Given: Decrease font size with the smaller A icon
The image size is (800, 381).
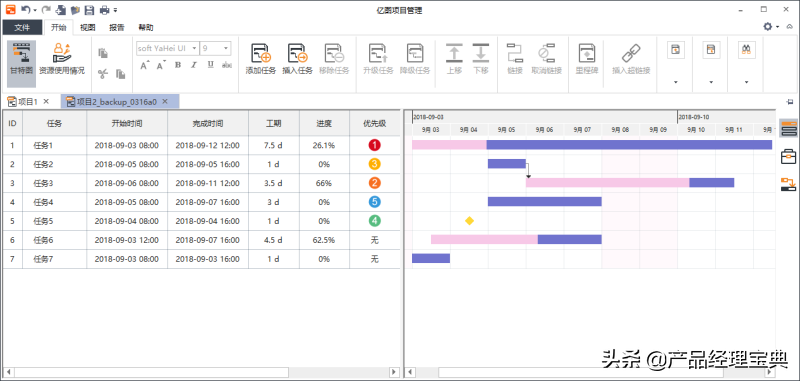Looking at the screenshot, I should click(161, 66).
